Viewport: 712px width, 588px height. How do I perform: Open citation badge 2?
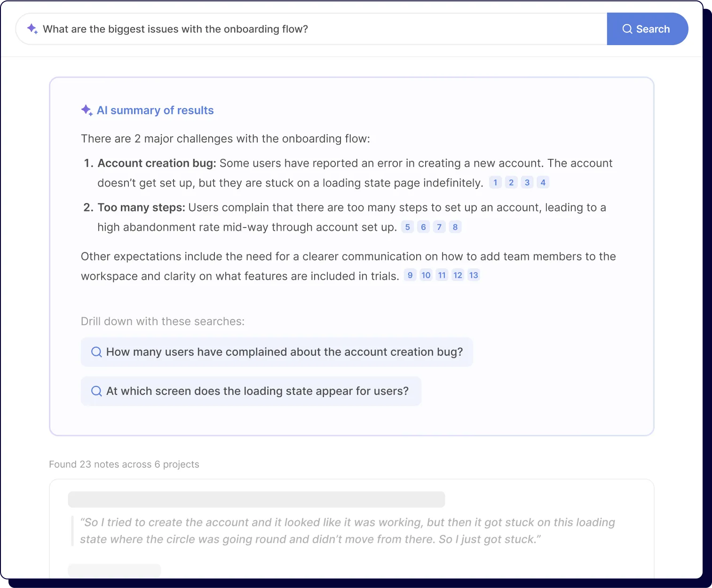[x=511, y=182]
